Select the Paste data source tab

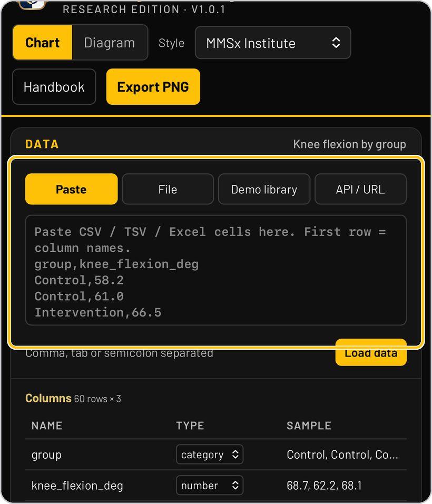(71, 189)
